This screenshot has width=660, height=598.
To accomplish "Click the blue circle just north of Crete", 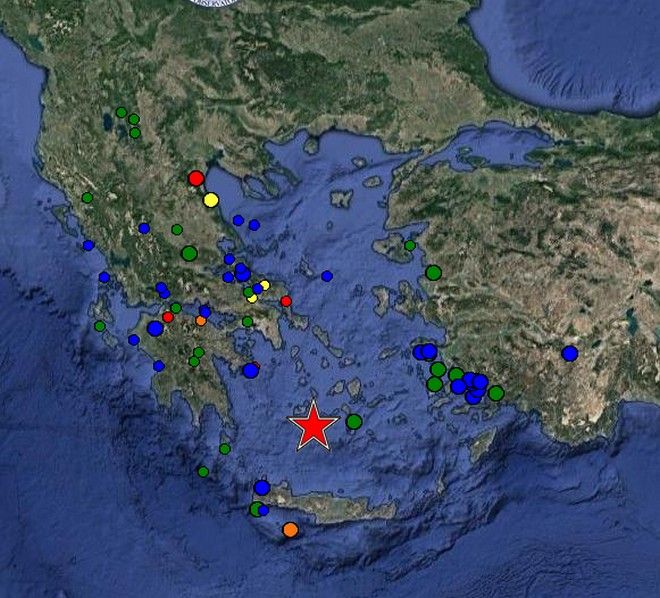I will [262, 488].
